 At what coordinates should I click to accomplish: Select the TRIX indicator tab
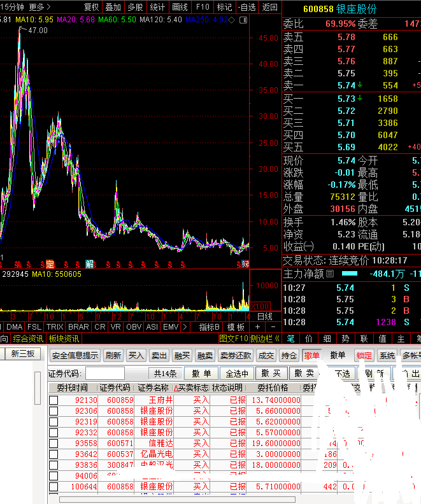click(x=55, y=327)
